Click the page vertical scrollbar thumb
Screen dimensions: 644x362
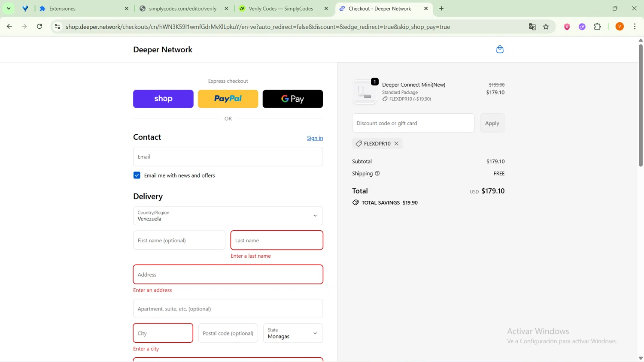click(x=641, y=105)
